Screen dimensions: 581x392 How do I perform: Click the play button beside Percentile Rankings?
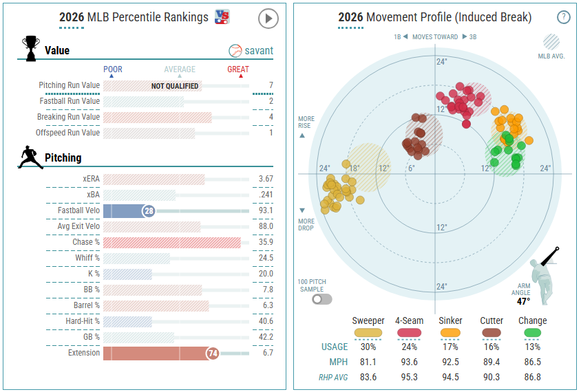[268, 19]
